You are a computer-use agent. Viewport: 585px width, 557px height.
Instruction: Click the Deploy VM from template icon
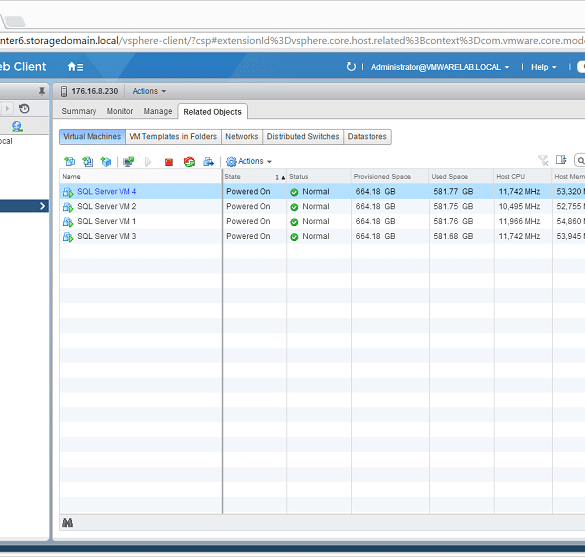pyautogui.click(x=88, y=161)
